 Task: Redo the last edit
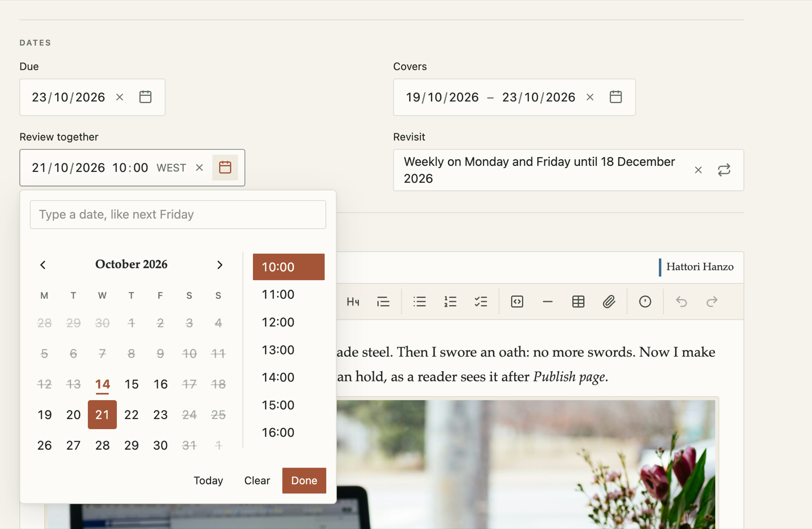[712, 302]
